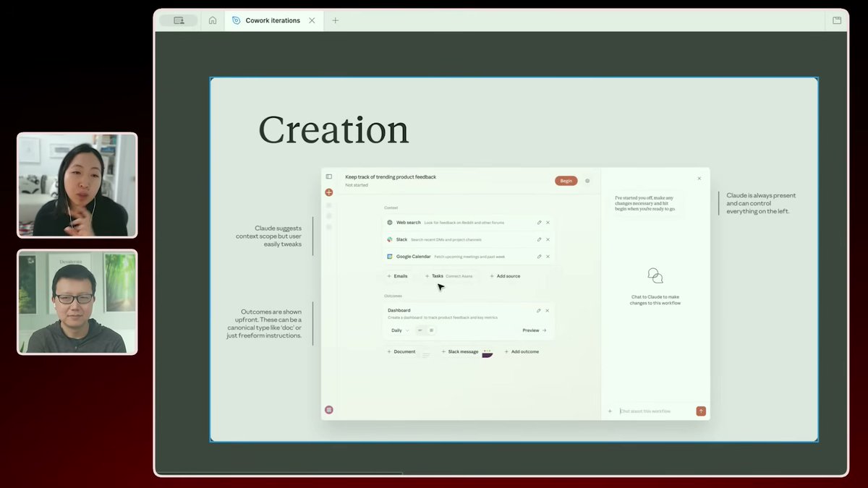
Task: Open the home icon in the tab bar
Action: tap(213, 20)
